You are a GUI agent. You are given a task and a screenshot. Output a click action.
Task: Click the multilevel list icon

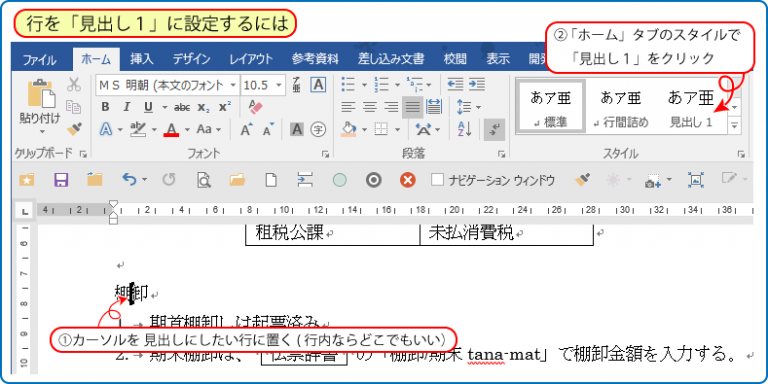pyautogui.click(x=414, y=85)
